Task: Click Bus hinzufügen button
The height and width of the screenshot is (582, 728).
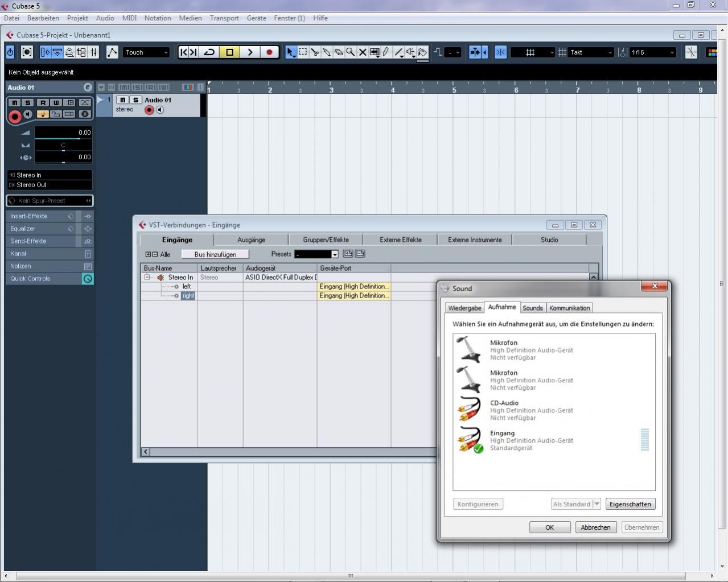Action: click(215, 254)
